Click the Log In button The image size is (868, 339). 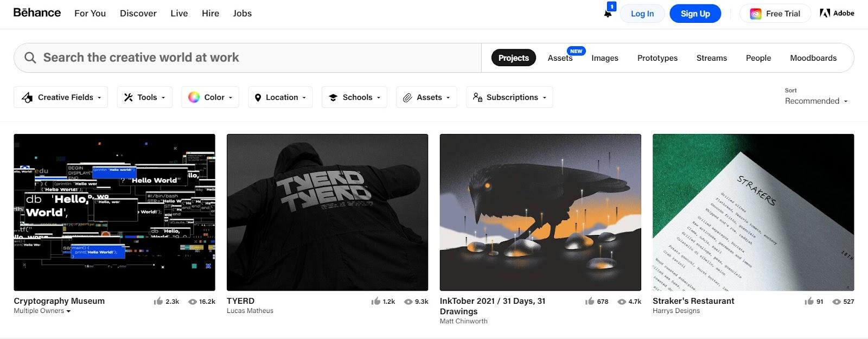pyautogui.click(x=642, y=14)
